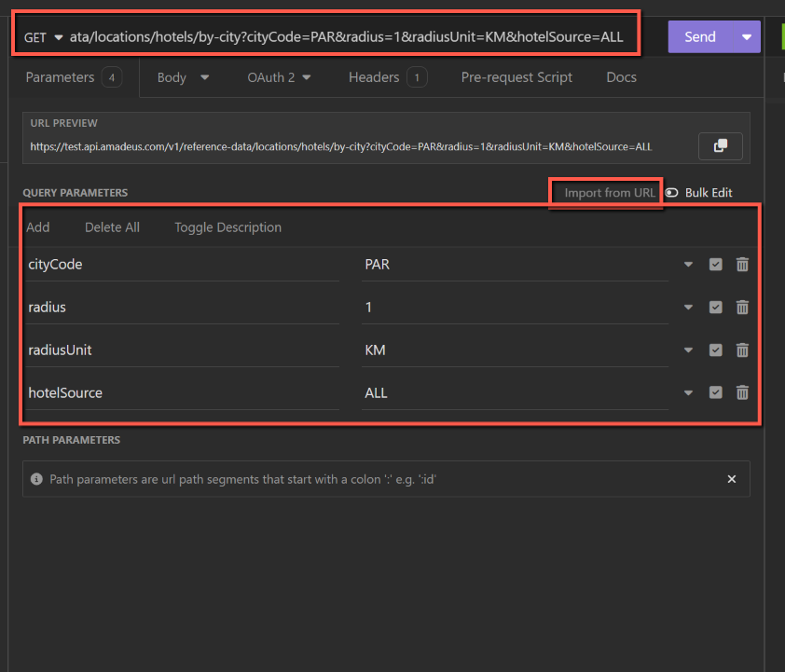785x672 pixels.
Task: Remove the radiusUnit parameter with trash icon
Action: (x=742, y=350)
